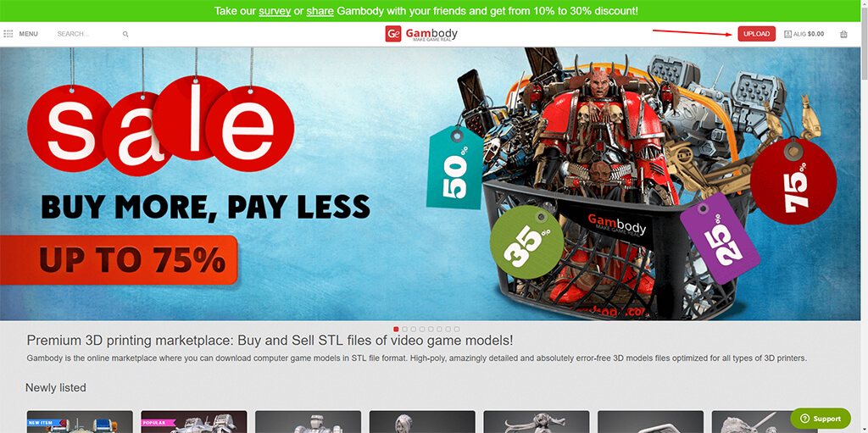
Task: Open the Support chat widget
Action: point(821,419)
